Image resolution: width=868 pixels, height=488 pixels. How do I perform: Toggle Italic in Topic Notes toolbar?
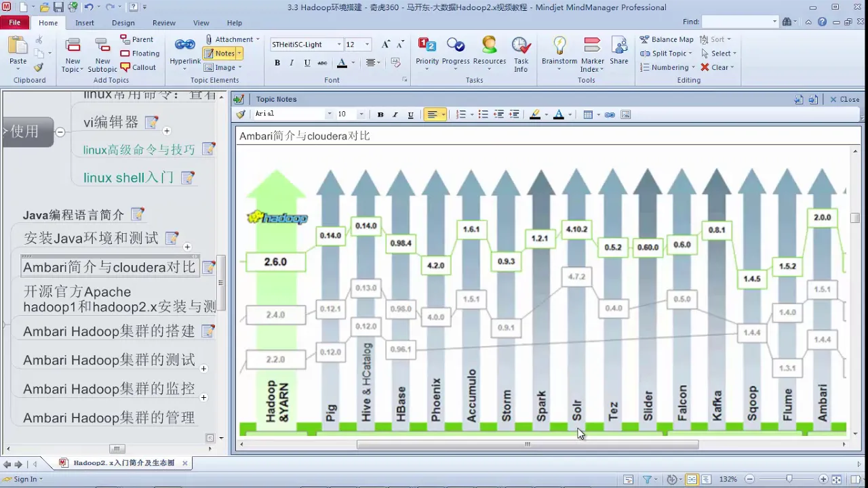pos(395,115)
